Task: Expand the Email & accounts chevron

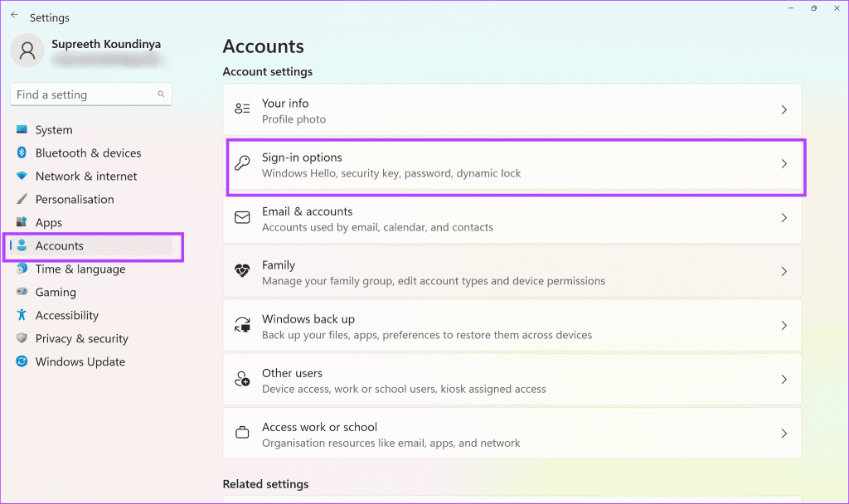Action: [784, 218]
